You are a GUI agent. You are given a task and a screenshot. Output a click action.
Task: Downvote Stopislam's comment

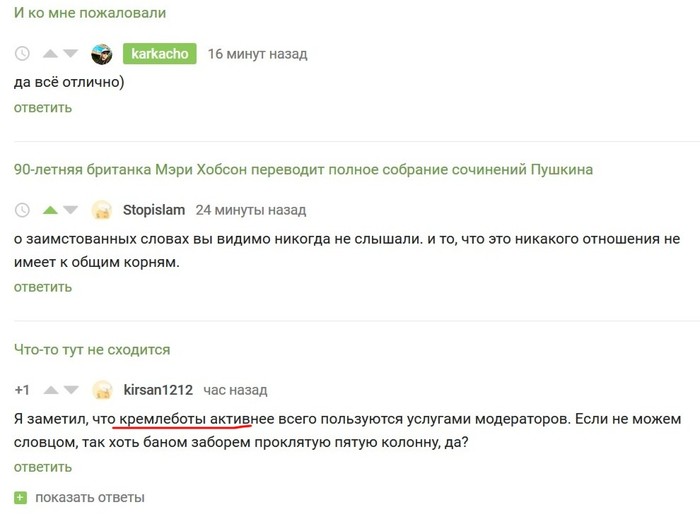coord(70,211)
